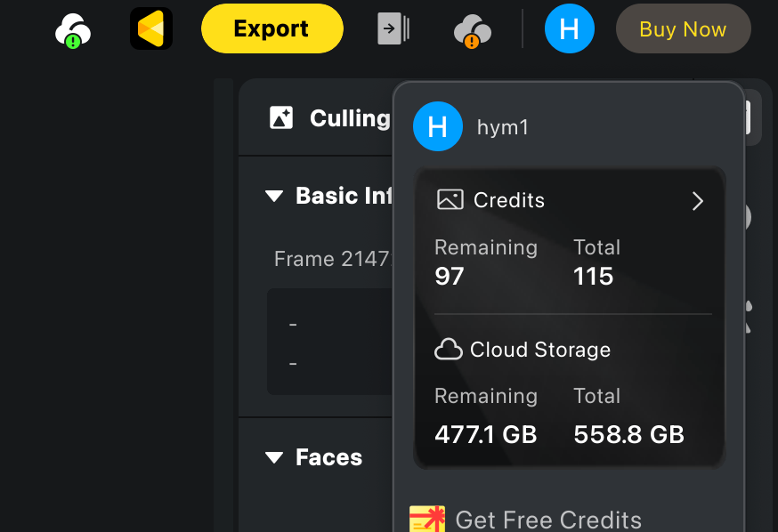Image resolution: width=778 pixels, height=532 pixels.
Task: Select the hym1 username text
Action: pyautogui.click(x=503, y=127)
